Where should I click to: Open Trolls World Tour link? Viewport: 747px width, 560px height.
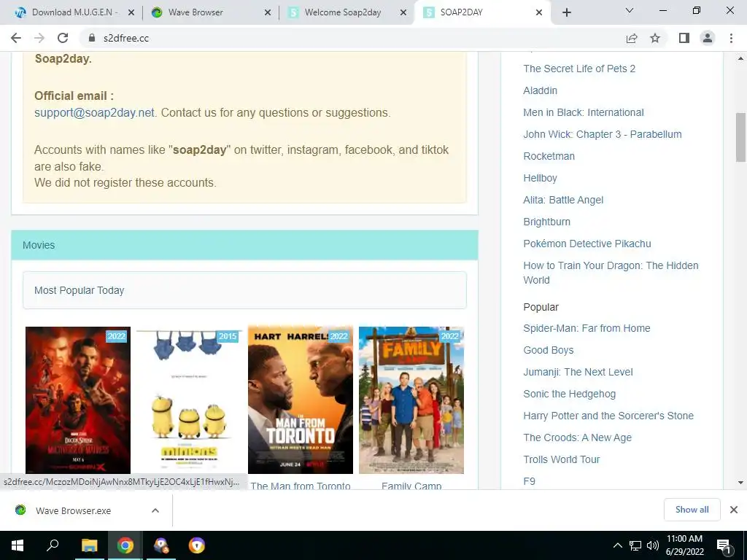(x=562, y=459)
